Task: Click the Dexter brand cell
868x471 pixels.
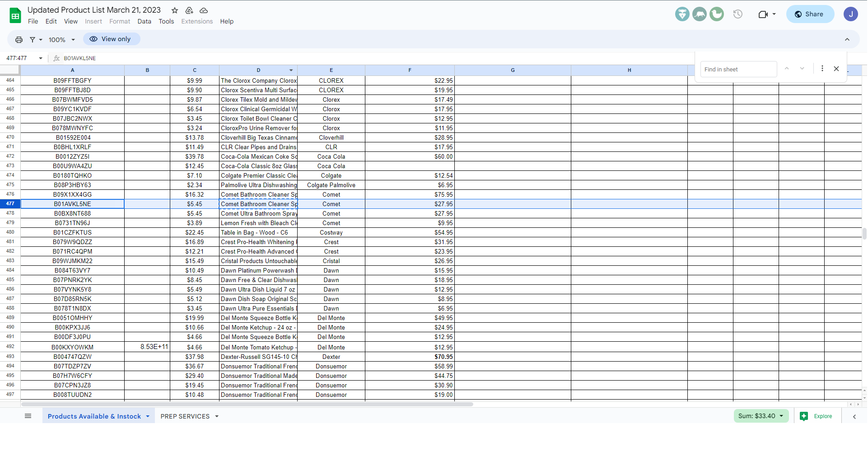Action: tap(331, 357)
